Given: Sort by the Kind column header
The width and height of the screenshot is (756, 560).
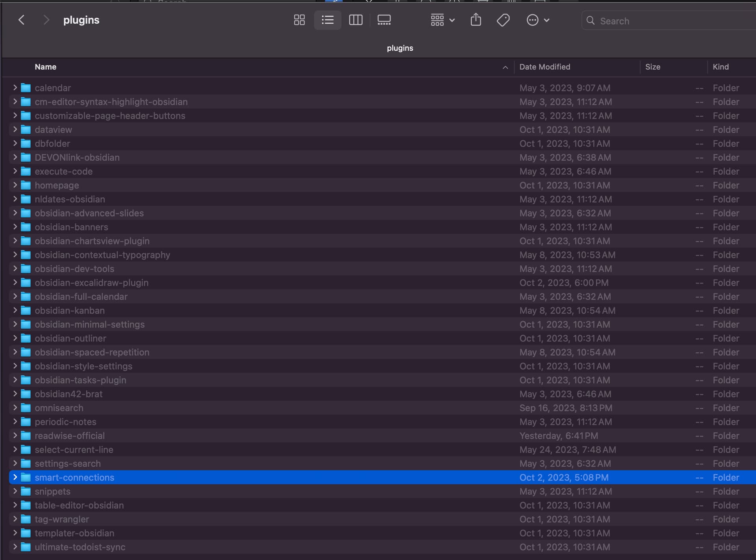Looking at the screenshot, I should point(721,67).
